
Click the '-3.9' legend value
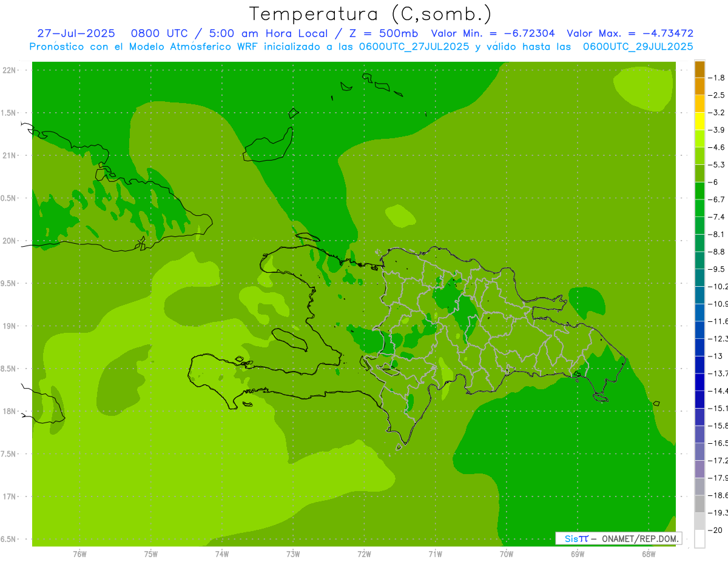716,130
